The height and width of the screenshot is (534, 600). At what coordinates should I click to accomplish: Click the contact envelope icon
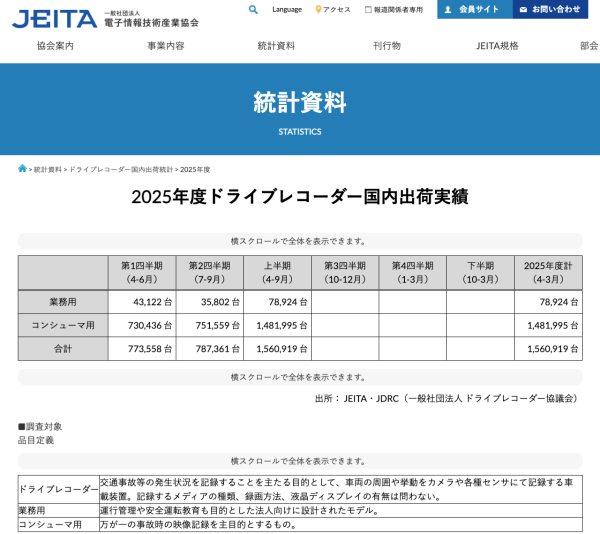click(x=523, y=10)
